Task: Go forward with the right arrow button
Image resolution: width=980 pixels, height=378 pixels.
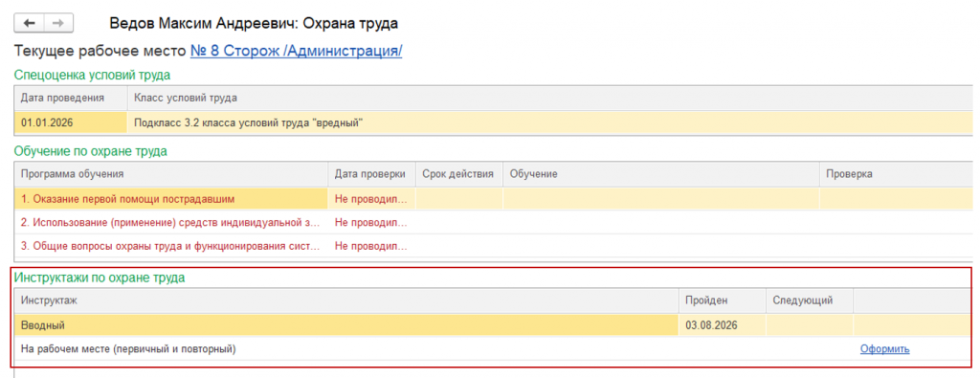Action: [58, 24]
